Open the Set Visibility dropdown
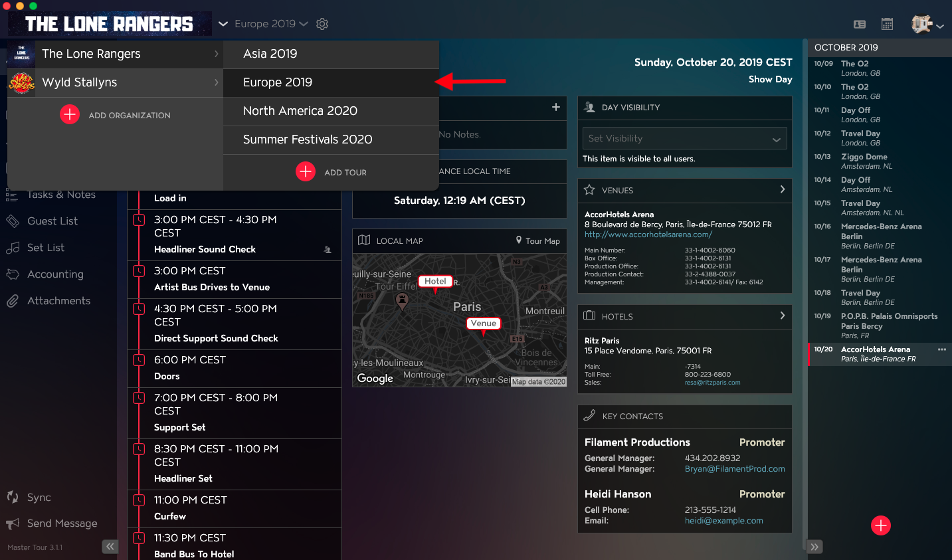952x560 pixels. click(685, 138)
